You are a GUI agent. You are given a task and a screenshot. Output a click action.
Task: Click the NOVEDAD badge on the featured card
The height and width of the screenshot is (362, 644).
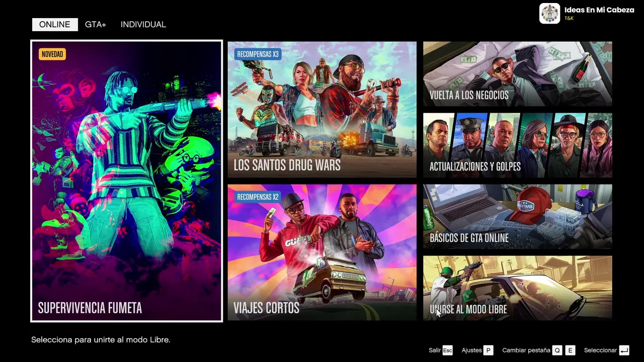pos(52,54)
